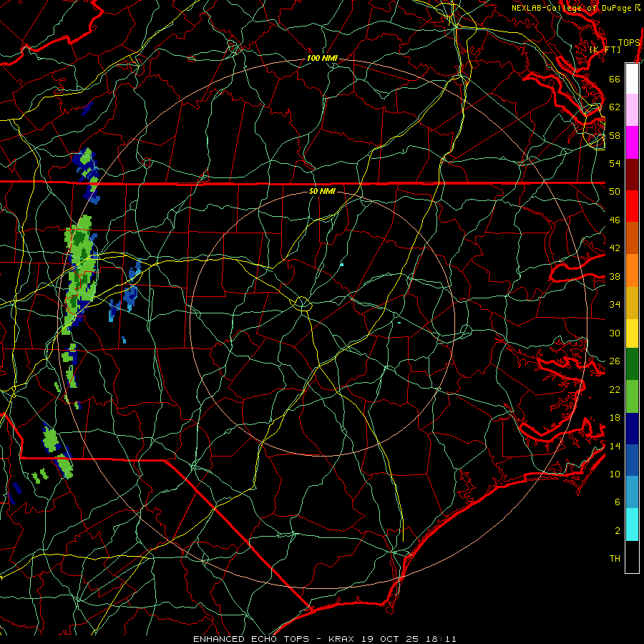Click the "22" legend value
This screenshot has width=644, height=644.
tap(615, 390)
